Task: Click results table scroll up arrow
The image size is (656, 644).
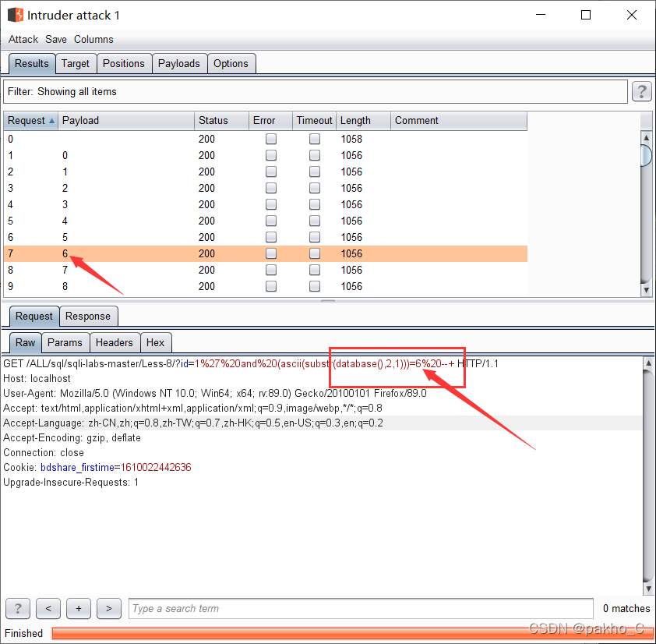Action: tap(647, 137)
